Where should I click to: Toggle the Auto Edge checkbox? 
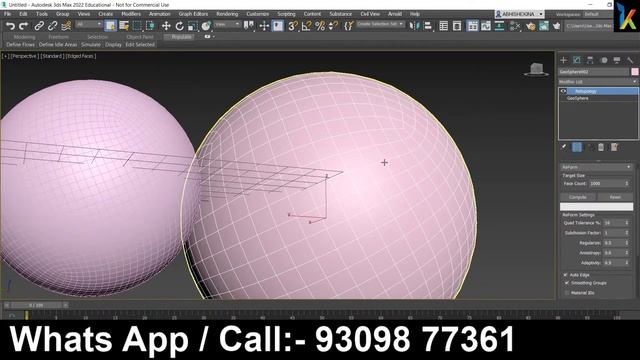pyautogui.click(x=566, y=275)
